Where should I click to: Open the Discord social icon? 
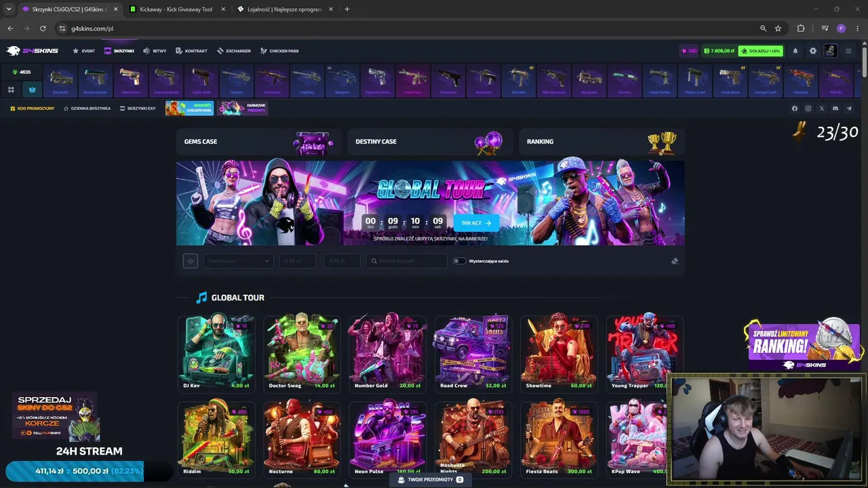point(835,108)
